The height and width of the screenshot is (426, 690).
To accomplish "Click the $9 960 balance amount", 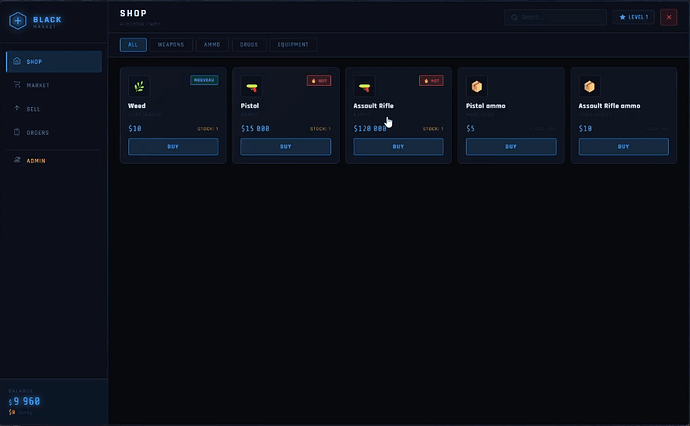I will click(x=25, y=401).
